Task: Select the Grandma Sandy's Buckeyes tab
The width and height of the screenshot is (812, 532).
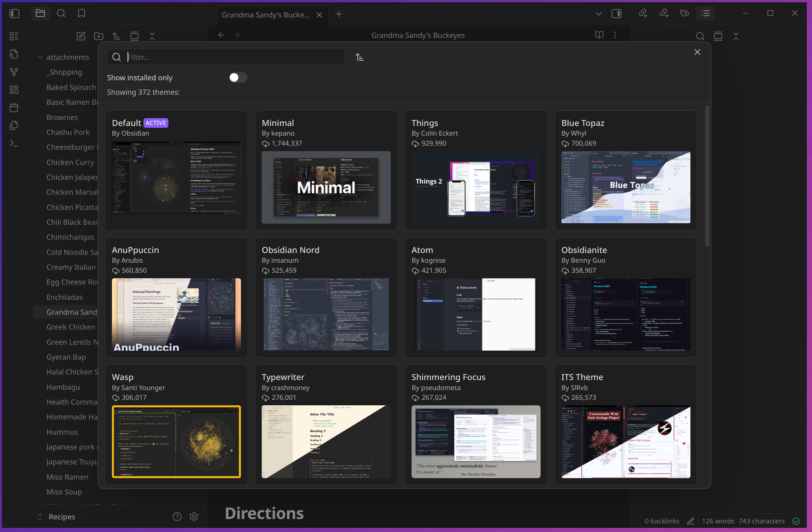Action: 265,15
